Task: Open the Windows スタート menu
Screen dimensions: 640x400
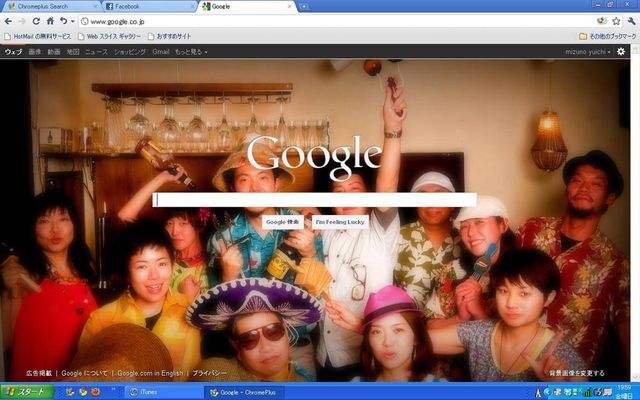Action: [x=27, y=392]
